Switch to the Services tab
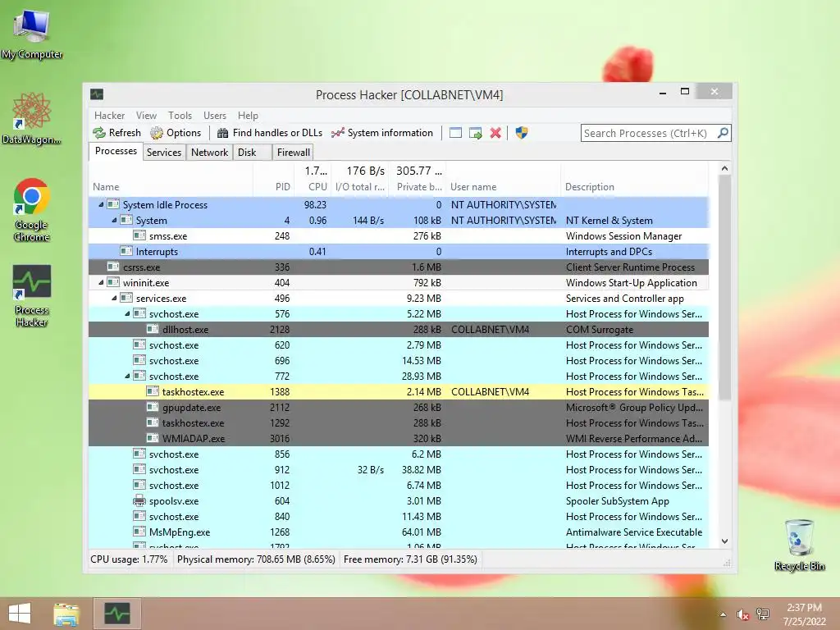Screen dimensions: 840x630 point(164,153)
